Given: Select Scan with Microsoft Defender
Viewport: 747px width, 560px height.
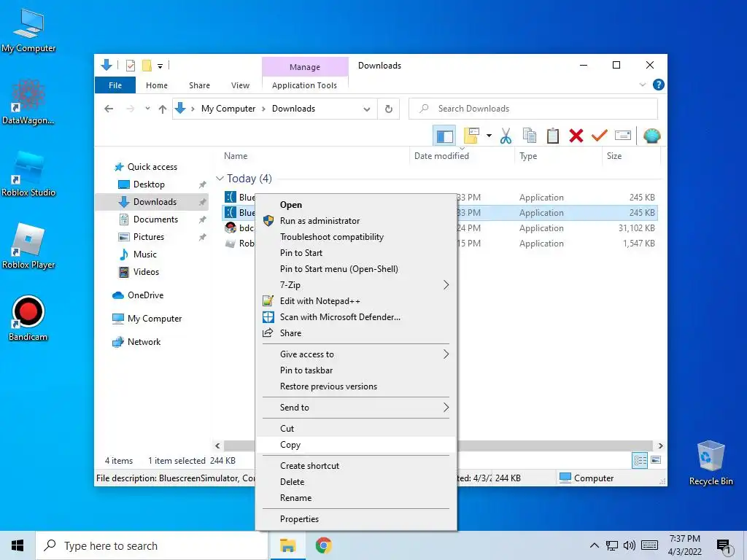Looking at the screenshot, I should 356,317.
